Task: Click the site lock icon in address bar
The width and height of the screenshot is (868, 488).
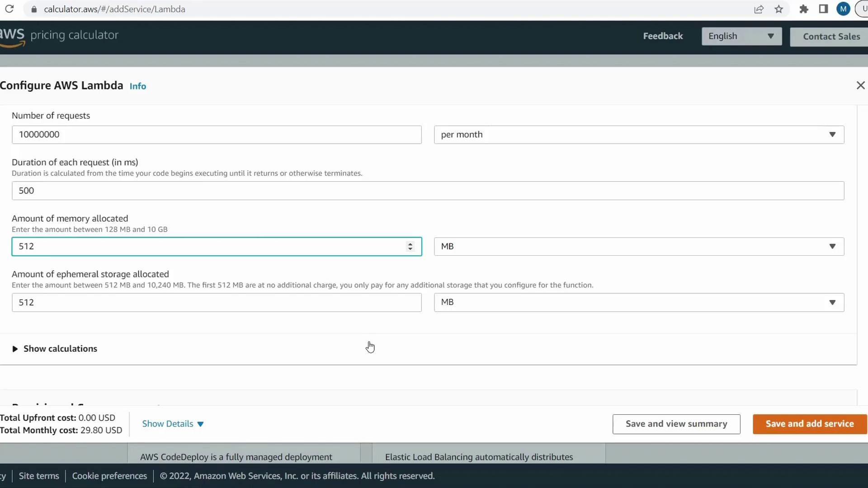Action: pyautogui.click(x=33, y=9)
